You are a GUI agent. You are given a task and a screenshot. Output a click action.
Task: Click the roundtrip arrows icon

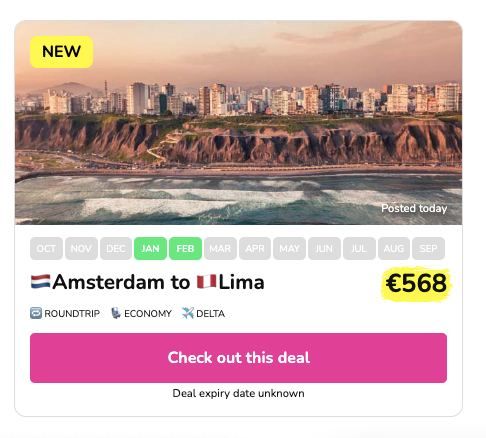click(x=36, y=313)
